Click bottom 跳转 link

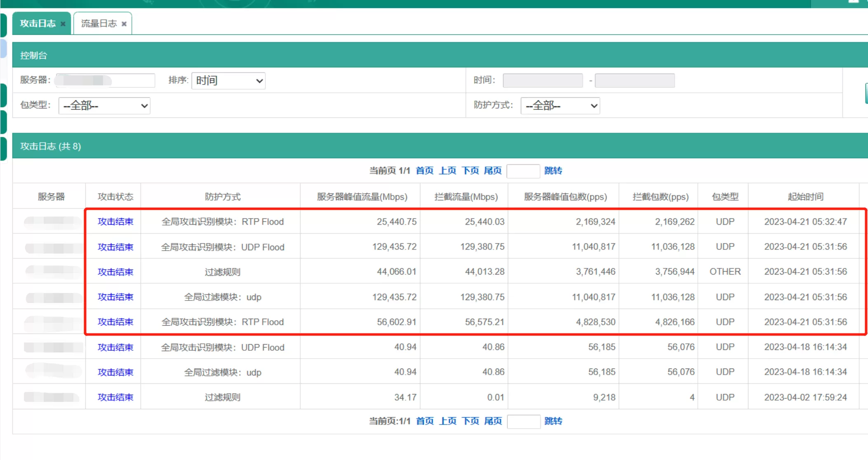click(x=553, y=421)
